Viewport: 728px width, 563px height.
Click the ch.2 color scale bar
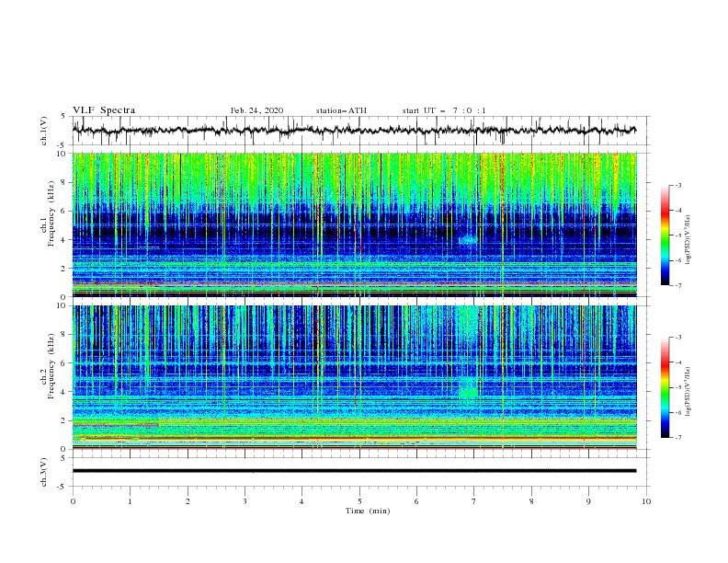point(665,387)
